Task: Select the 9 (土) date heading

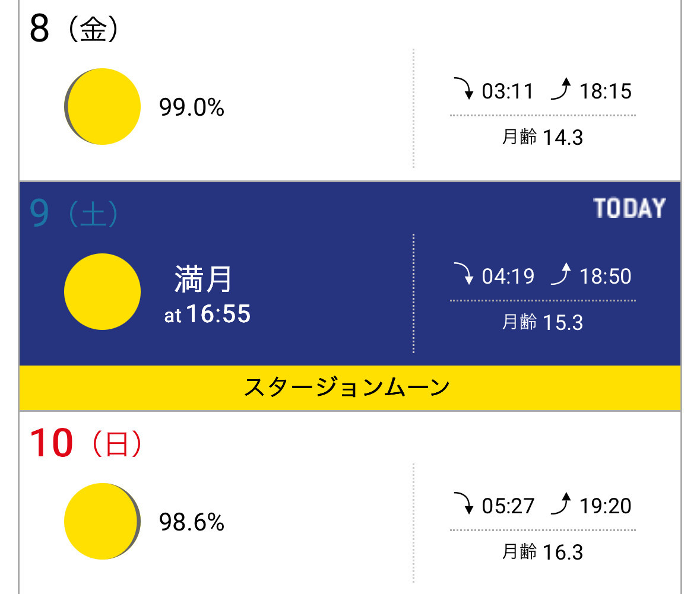Action: pyautogui.click(x=74, y=214)
